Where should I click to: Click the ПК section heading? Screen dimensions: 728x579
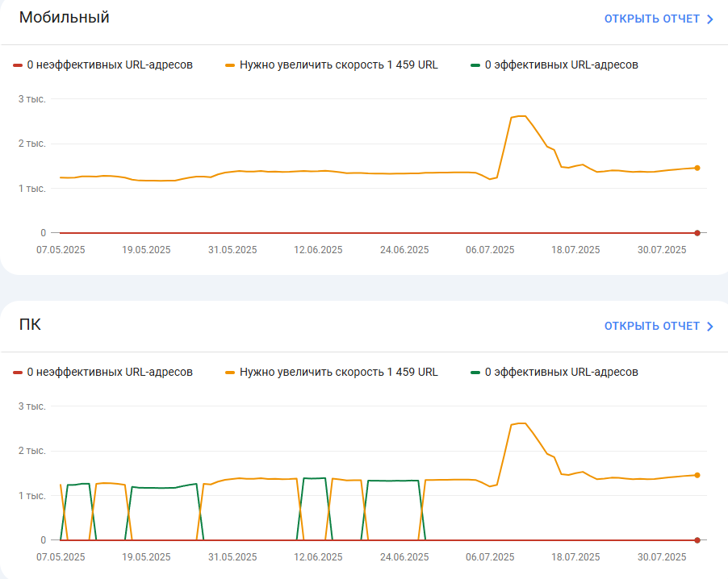pos(30,324)
